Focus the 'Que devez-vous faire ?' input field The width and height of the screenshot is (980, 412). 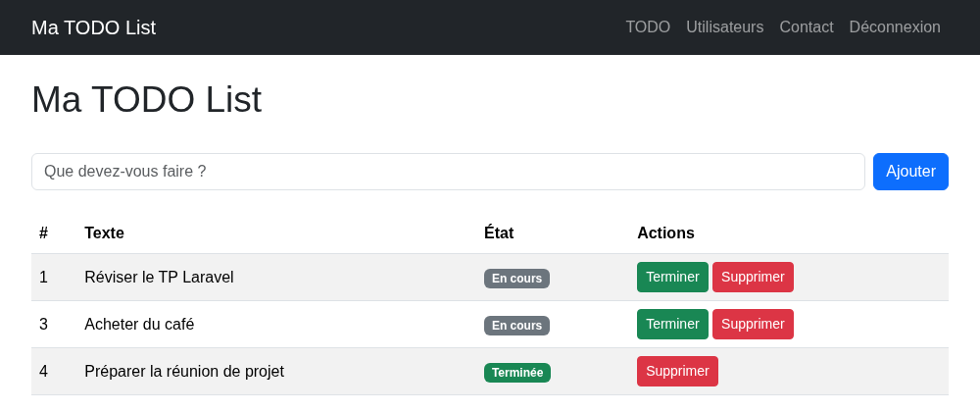tap(448, 172)
